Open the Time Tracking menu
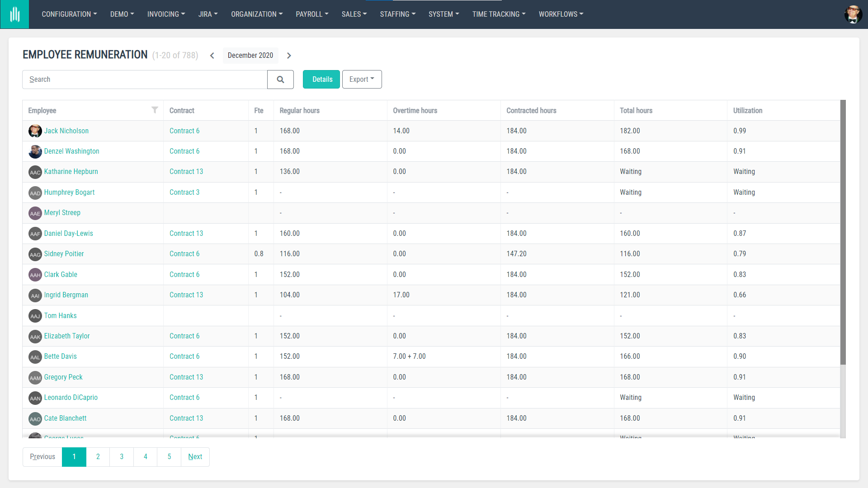 [499, 14]
